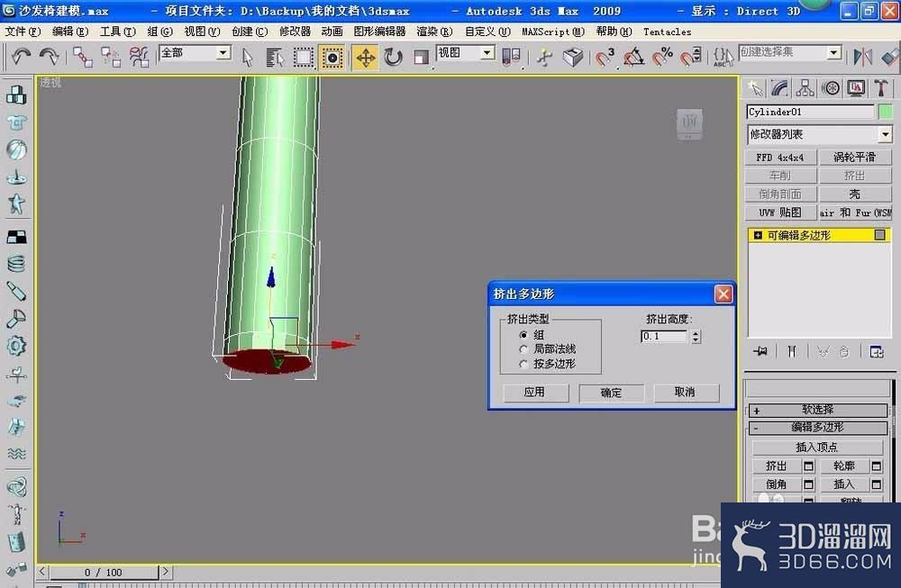
Task: Switch to the Create command panel tab
Action: [754, 88]
